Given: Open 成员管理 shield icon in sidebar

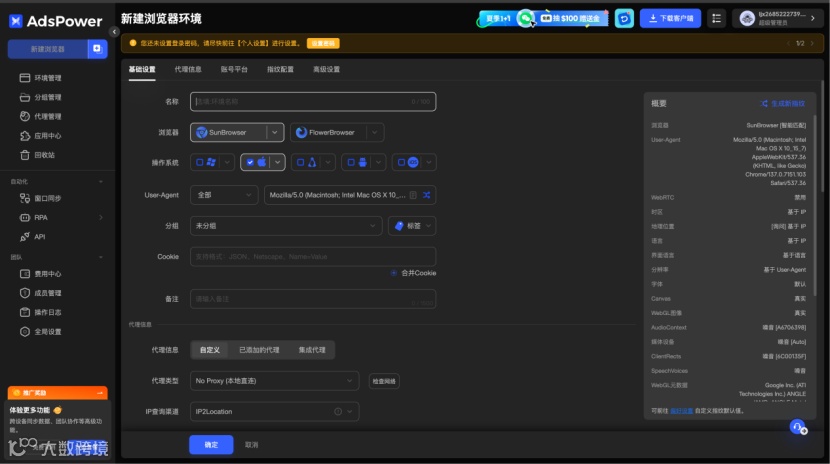Looking at the screenshot, I should (x=24, y=293).
